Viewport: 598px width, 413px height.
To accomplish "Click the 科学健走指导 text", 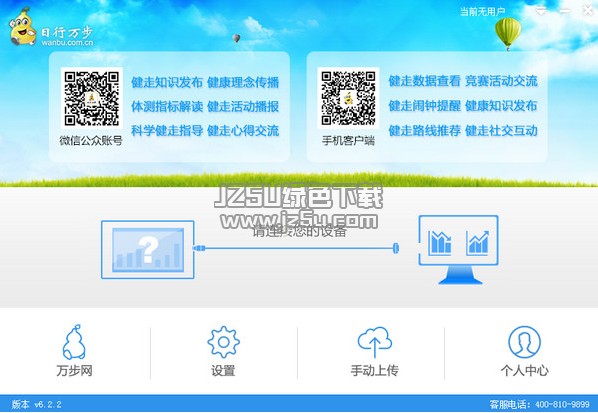I will 167,130.
